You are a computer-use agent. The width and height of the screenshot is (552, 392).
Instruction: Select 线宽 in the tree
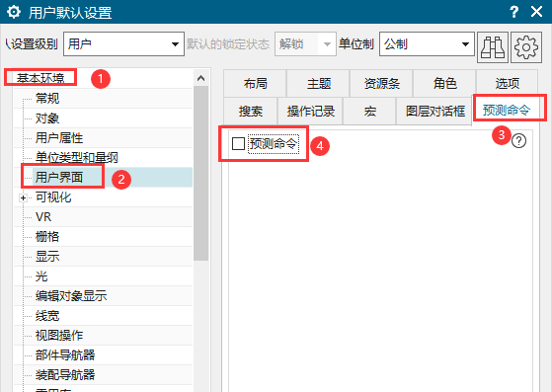click(x=47, y=316)
